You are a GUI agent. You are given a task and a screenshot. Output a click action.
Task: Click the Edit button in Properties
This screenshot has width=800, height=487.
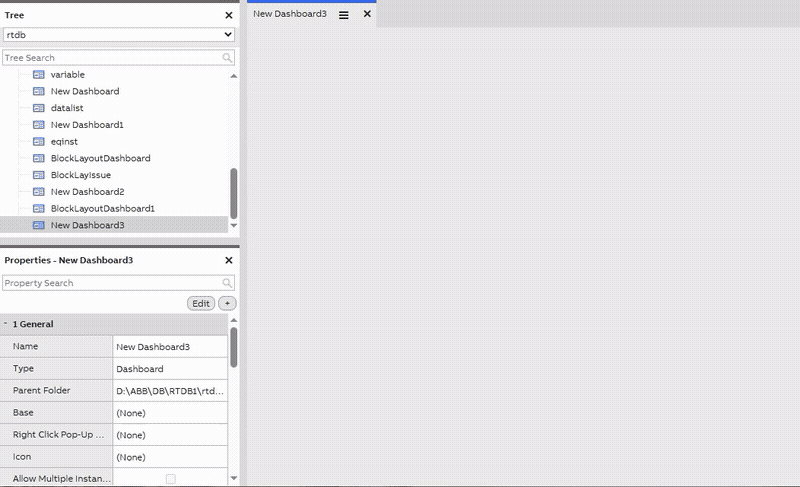pos(201,303)
